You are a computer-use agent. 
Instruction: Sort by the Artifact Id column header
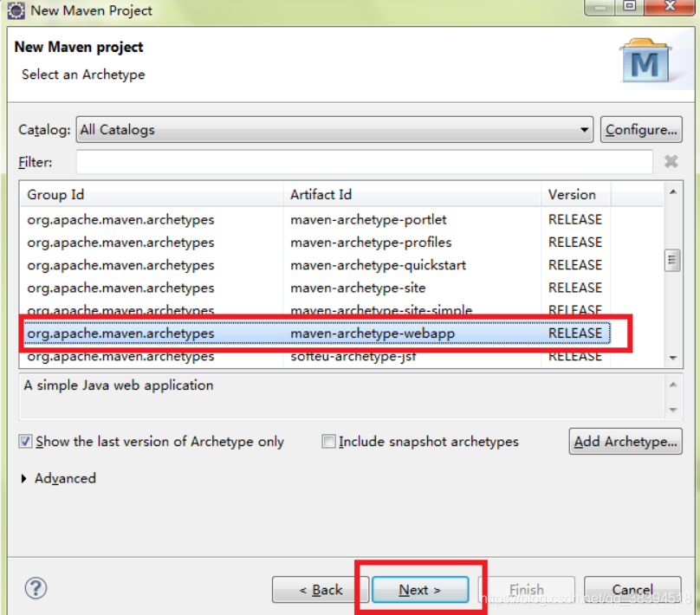coord(412,195)
